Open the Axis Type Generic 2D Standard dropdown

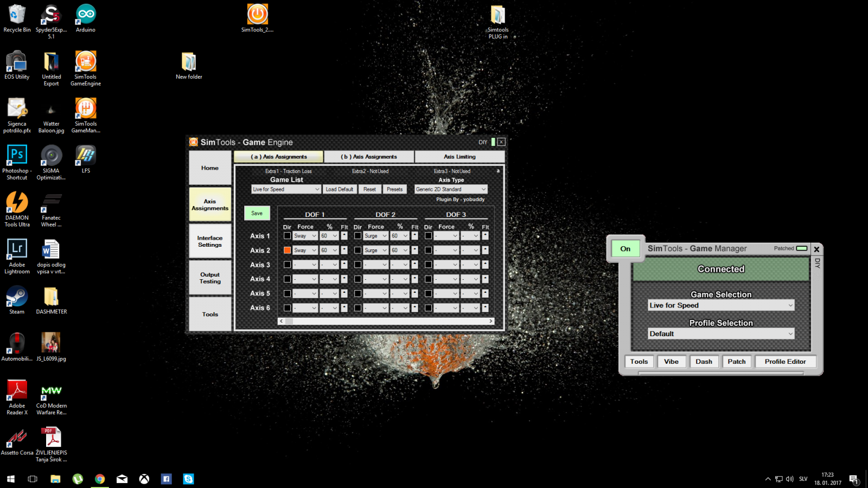[x=451, y=189]
